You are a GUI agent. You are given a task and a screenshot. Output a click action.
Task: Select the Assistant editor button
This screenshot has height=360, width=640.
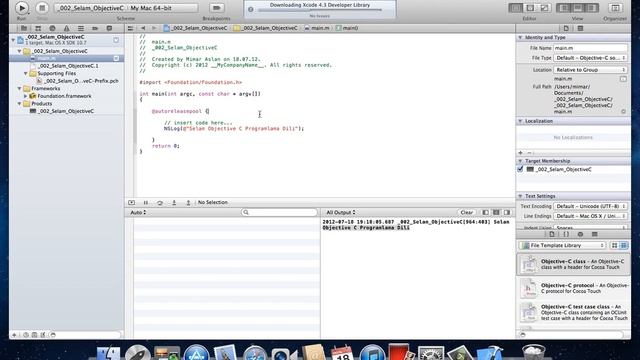pyautogui.click(x=530, y=8)
